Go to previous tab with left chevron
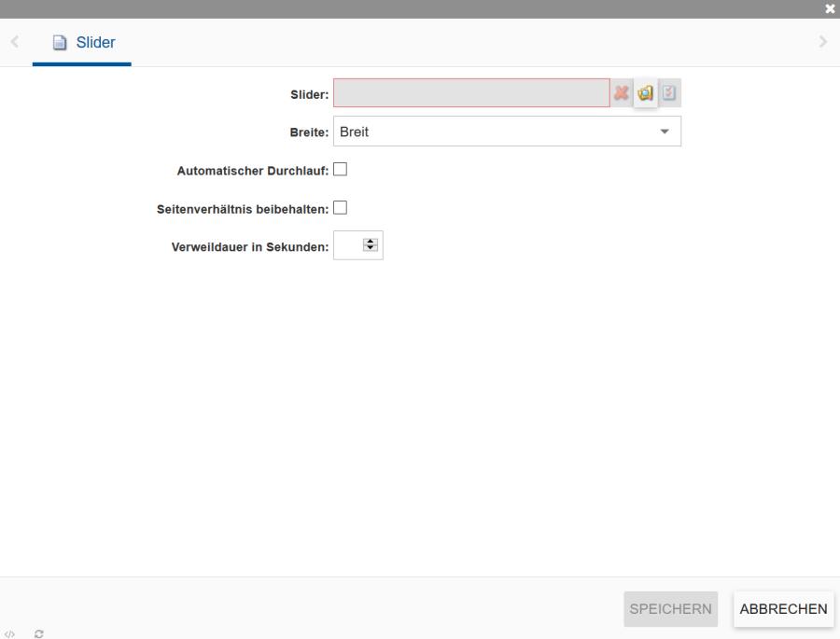Screen dimensions: 840x639 pos(15,42)
